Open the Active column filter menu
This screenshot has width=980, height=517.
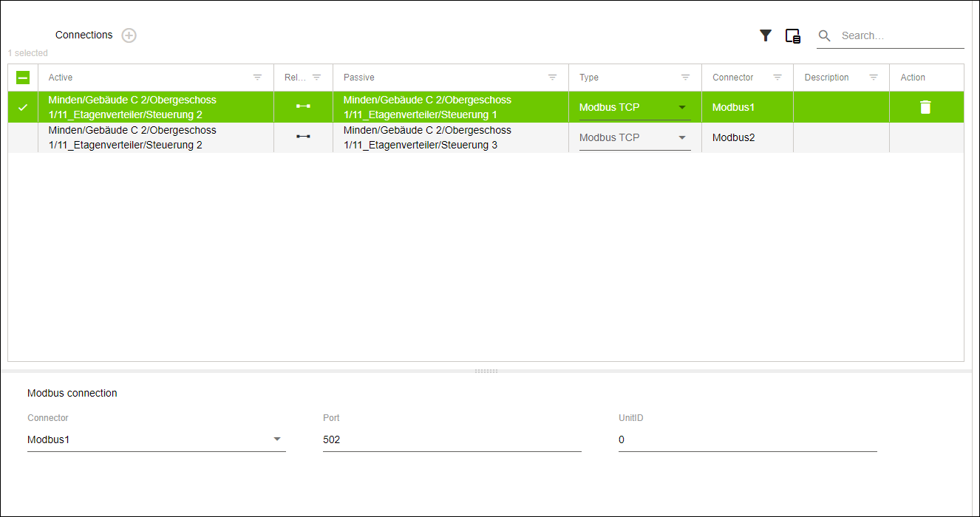(257, 78)
